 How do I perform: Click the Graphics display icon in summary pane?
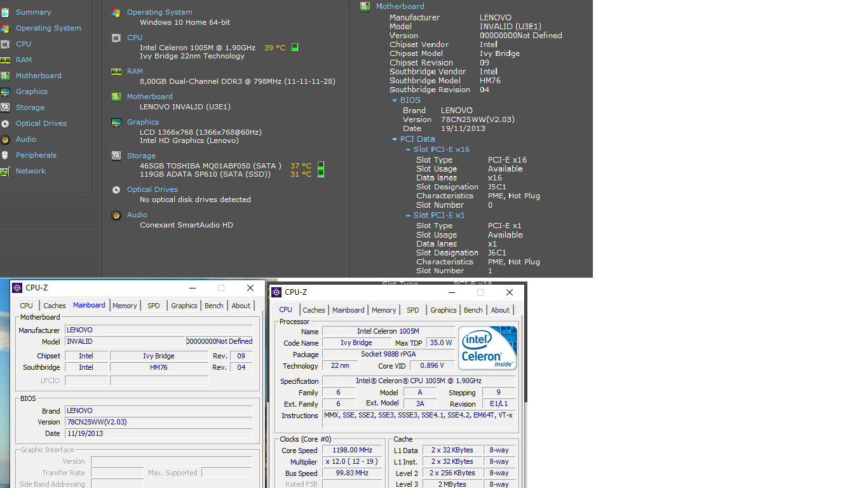pyautogui.click(x=116, y=122)
